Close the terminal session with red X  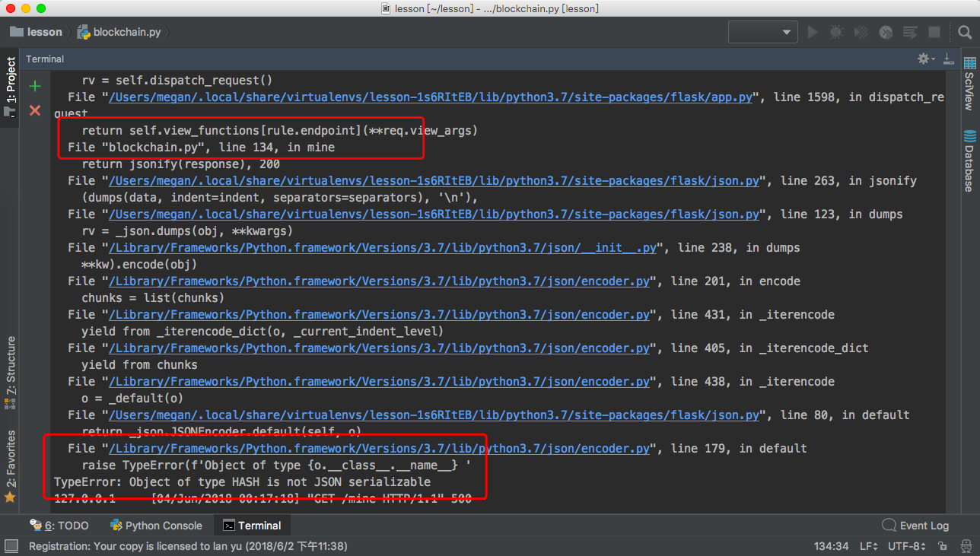pos(35,110)
